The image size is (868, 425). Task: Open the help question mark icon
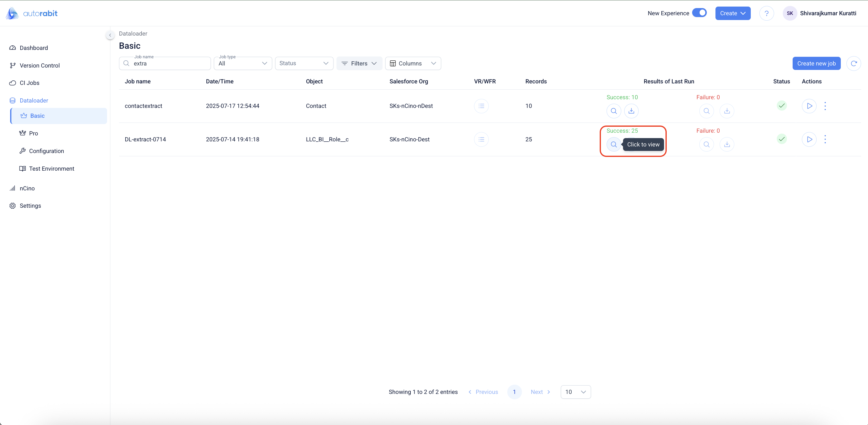click(766, 13)
